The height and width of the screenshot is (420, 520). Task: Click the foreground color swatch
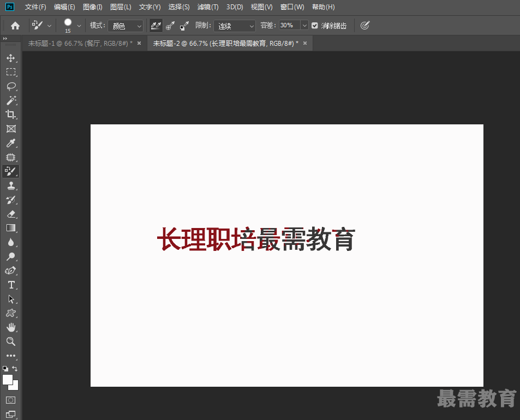[7, 380]
